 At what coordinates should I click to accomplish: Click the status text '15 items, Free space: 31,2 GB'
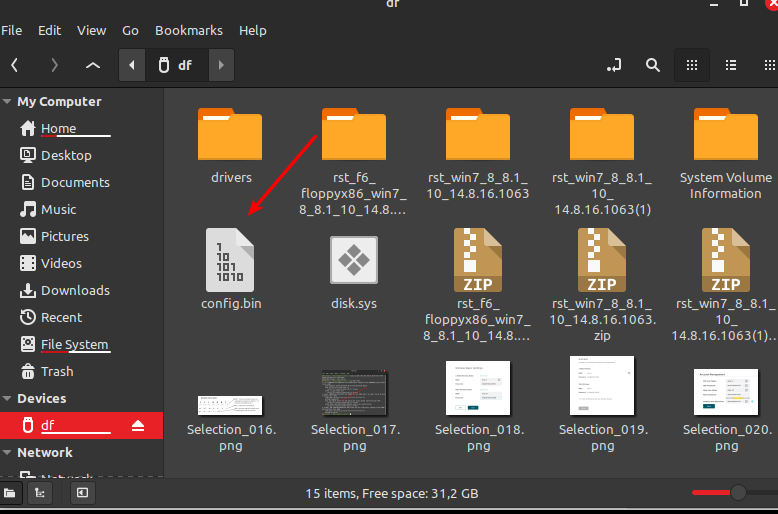[392, 494]
